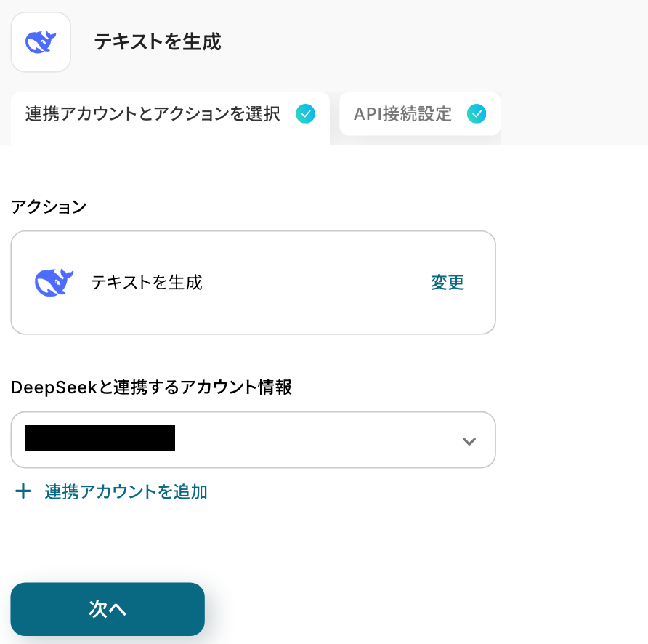Viewport: 648px width, 644px height.
Task: Click the DeepSeek whale logo in header
Action: pos(41,42)
